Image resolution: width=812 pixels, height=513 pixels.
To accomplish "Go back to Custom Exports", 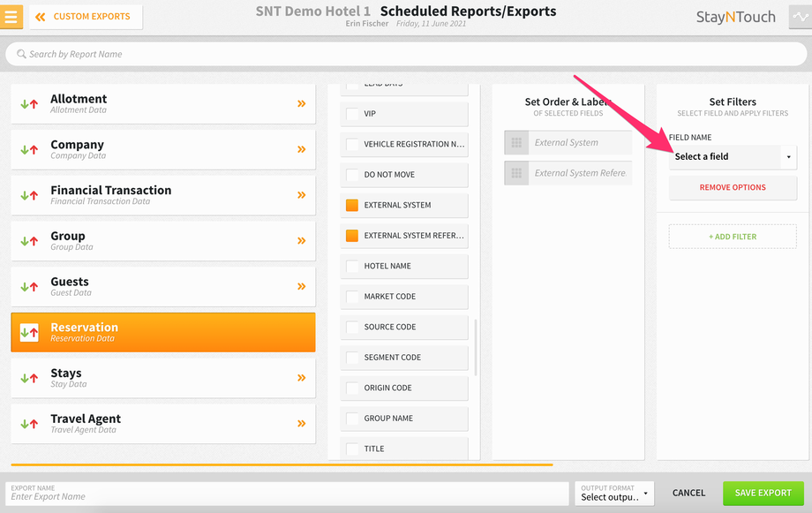I will [86, 17].
